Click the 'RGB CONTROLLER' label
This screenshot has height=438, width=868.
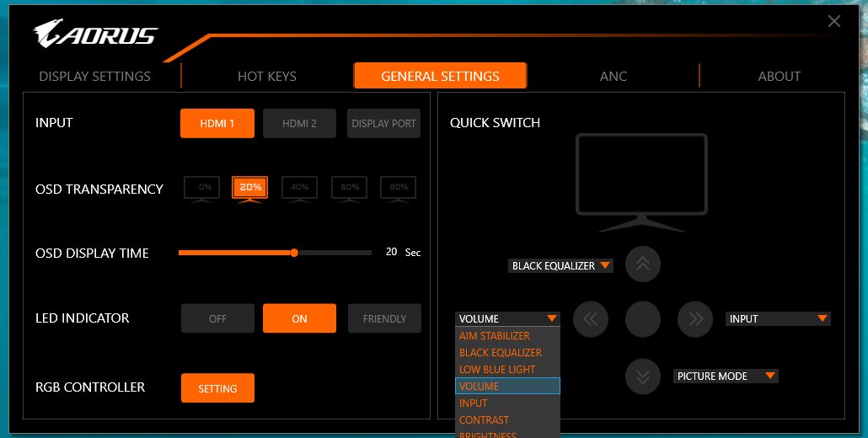point(90,387)
